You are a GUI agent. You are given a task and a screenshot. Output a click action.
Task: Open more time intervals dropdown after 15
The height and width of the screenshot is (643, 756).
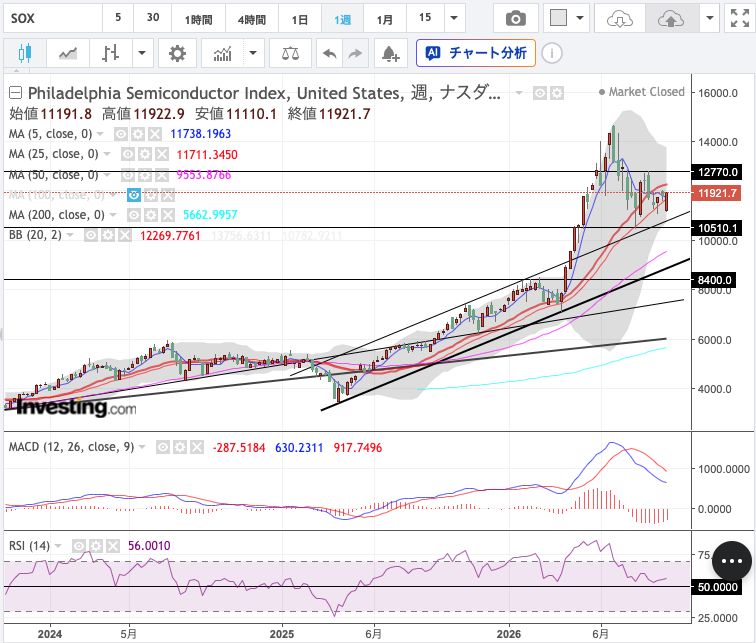pos(454,18)
